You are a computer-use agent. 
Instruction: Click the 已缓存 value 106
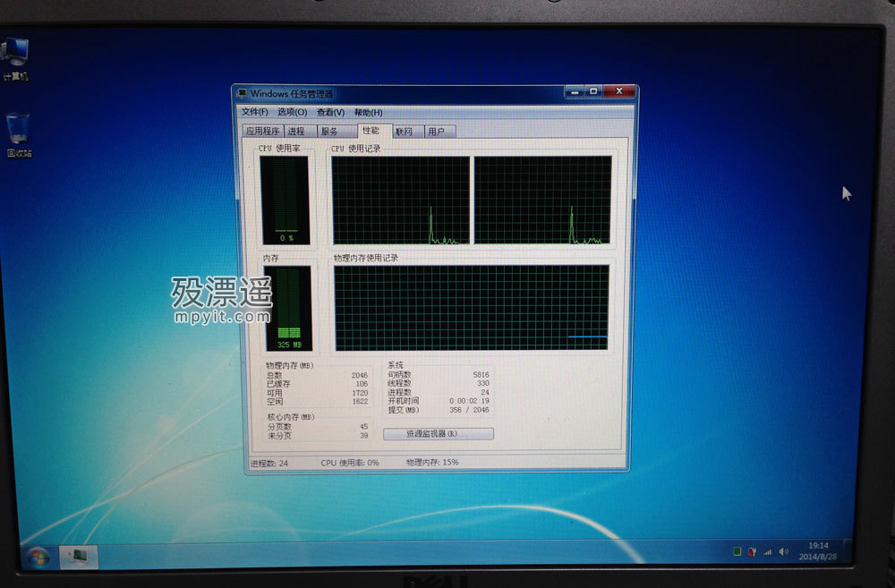point(362,384)
